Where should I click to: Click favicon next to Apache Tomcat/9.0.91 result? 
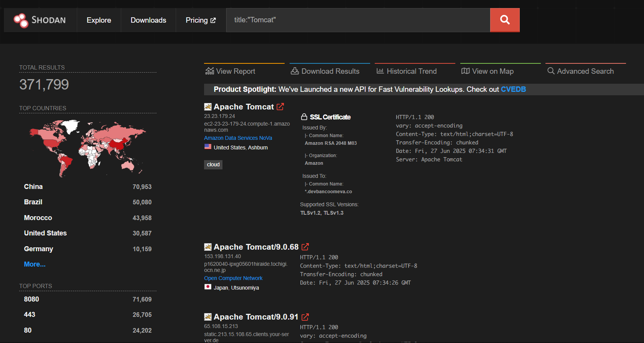[x=208, y=317]
